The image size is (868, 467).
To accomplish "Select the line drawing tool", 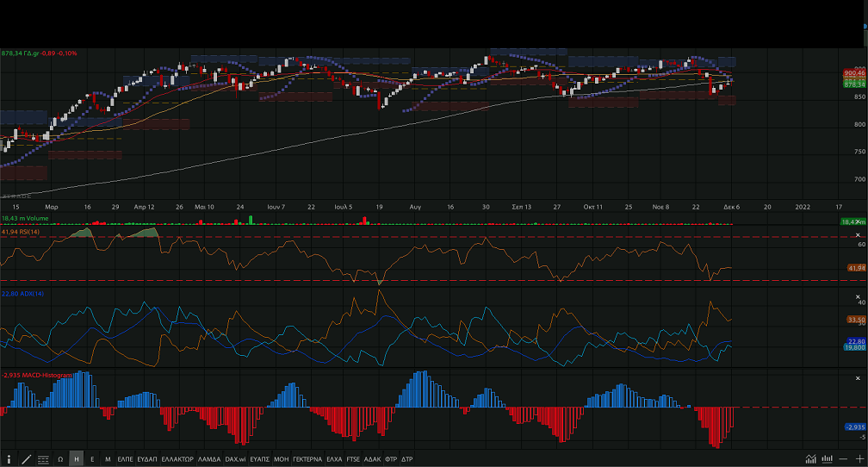I will click(26, 459).
